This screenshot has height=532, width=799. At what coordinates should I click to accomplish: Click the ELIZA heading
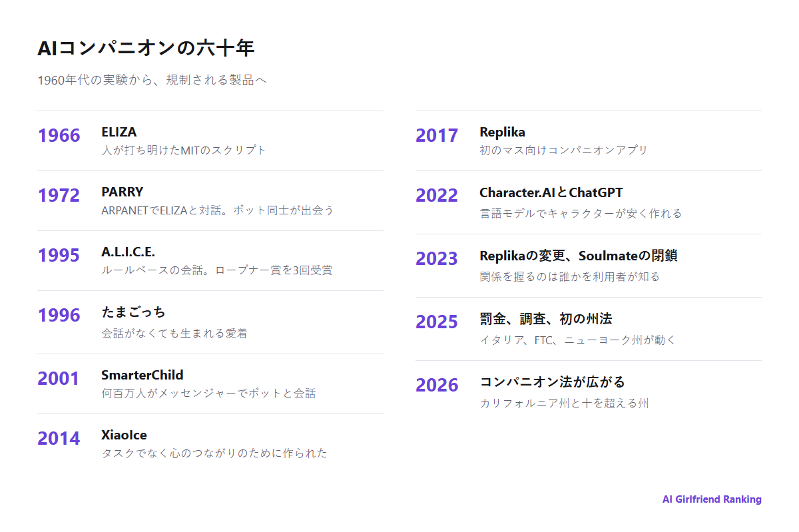(119, 132)
